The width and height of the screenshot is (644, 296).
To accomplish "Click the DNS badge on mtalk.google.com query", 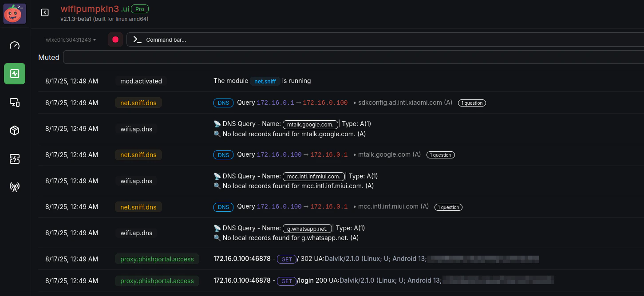I will pyautogui.click(x=223, y=154).
